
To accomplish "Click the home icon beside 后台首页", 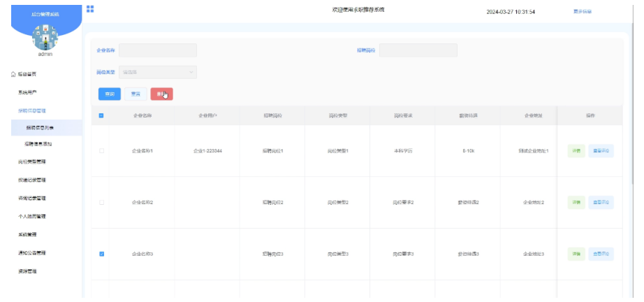I will coord(13,74).
